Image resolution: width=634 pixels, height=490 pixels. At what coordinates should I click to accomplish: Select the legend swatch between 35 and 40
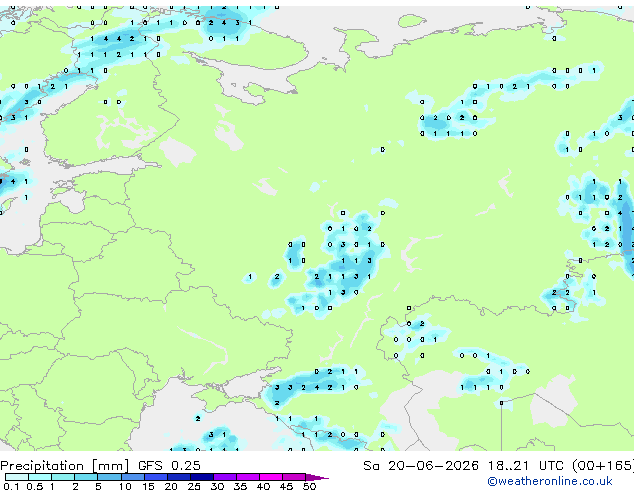click(247, 477)
